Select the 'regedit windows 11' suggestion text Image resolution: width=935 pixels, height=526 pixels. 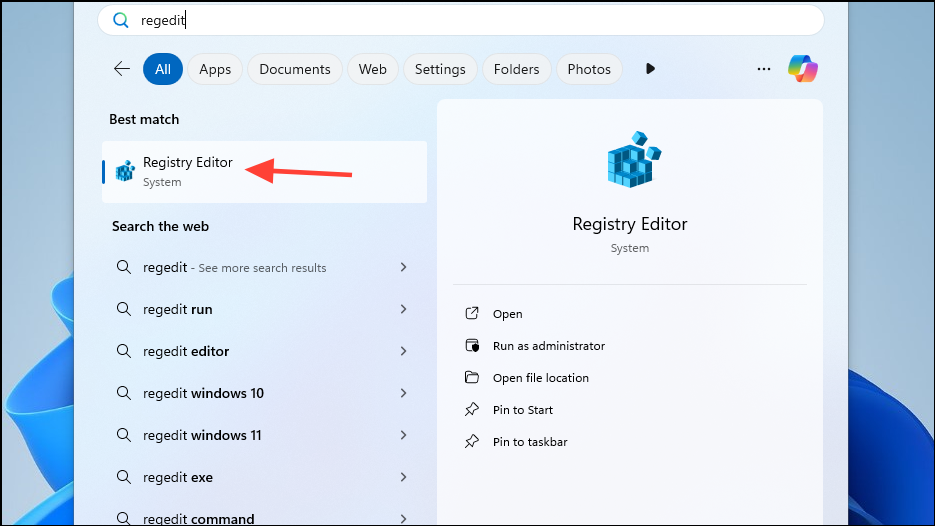(x=202, y=435)
